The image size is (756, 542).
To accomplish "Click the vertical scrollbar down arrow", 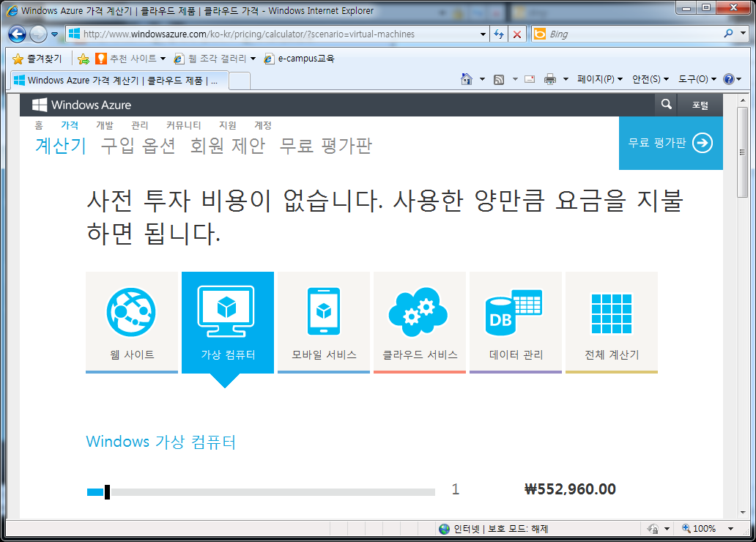I will tap(743, 512).
